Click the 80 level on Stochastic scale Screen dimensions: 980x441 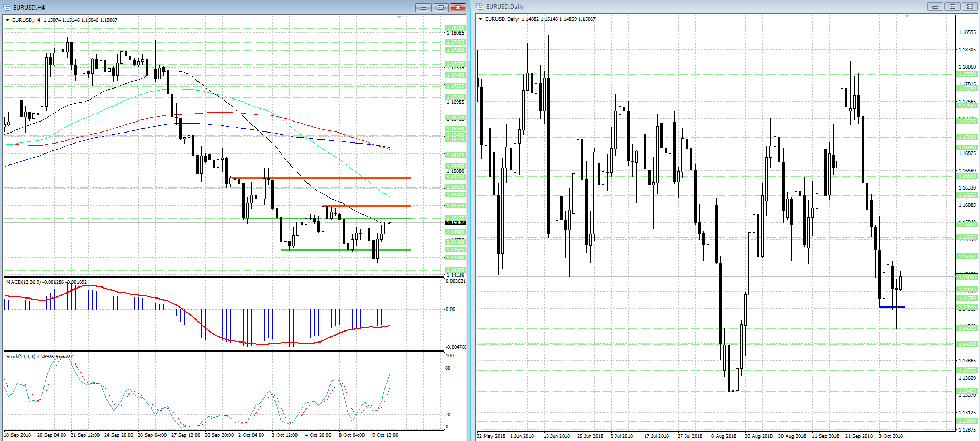pyautogui.click(x=448, y=368)
